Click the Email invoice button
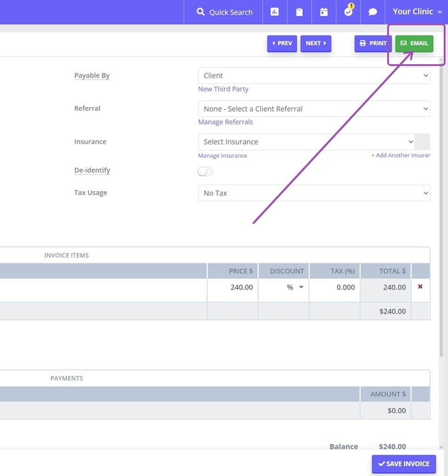The width and height of the screenshot is (448, 476). pyautogui.click(x=414, y=43)
